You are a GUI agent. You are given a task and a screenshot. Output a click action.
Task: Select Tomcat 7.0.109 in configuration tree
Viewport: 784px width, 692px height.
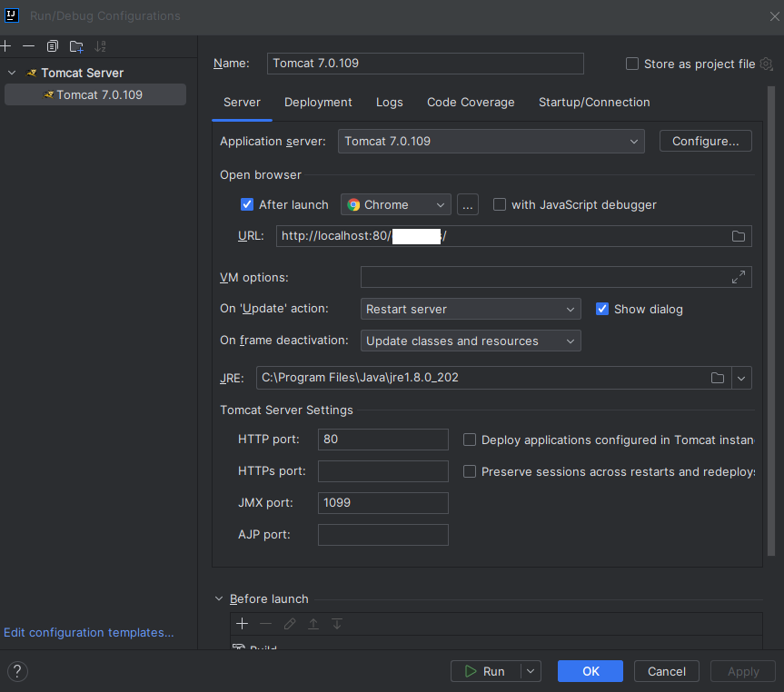point(95,95)
